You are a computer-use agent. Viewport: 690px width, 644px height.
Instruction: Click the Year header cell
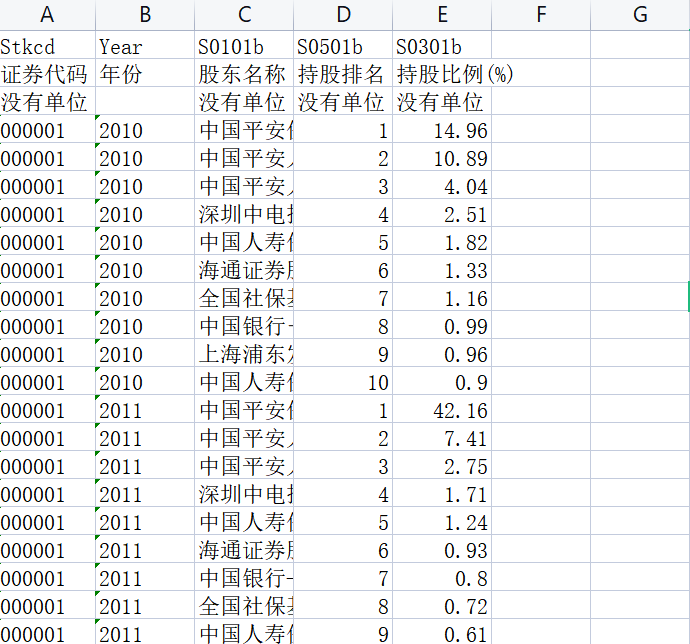click(x=145, y=45)
